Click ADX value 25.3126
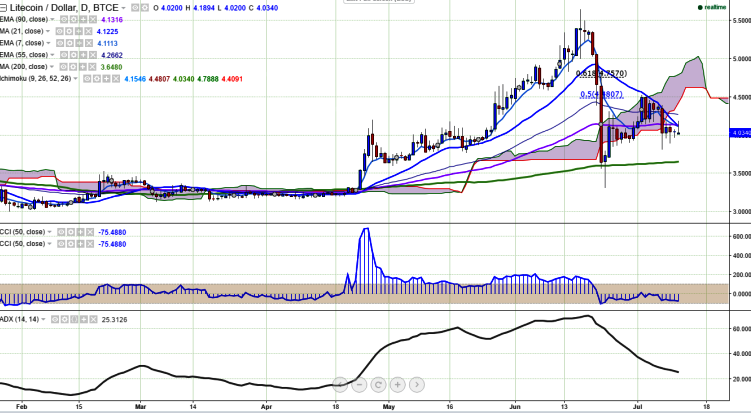 (114, 320)
